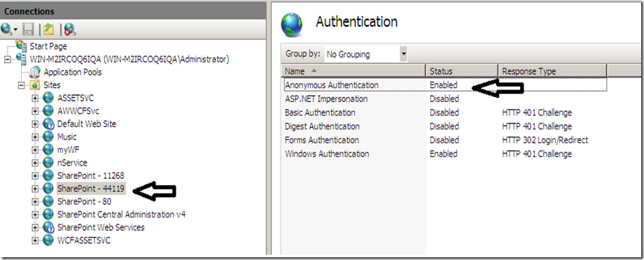Click the save connections disk icon
This screenshot has height=260, width=644.
click(x=28, y=29)
